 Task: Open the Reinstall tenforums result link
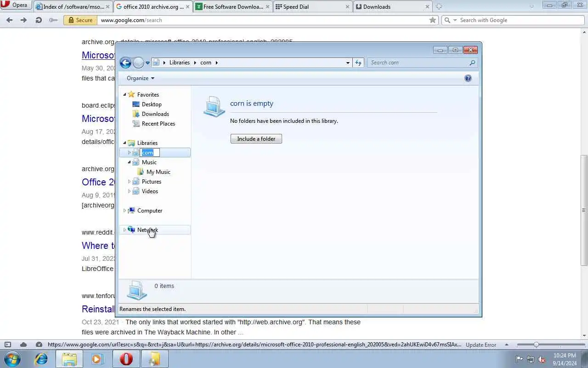click(x=98, y=309)
